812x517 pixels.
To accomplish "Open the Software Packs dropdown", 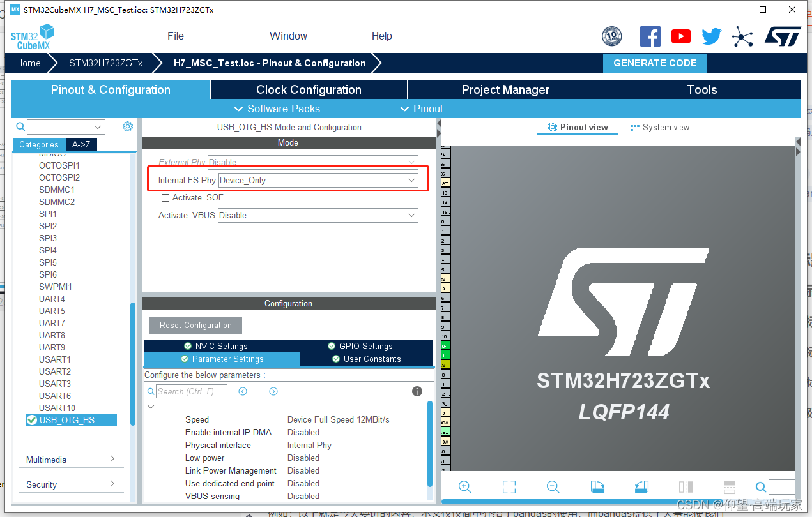I will [277, 109].
